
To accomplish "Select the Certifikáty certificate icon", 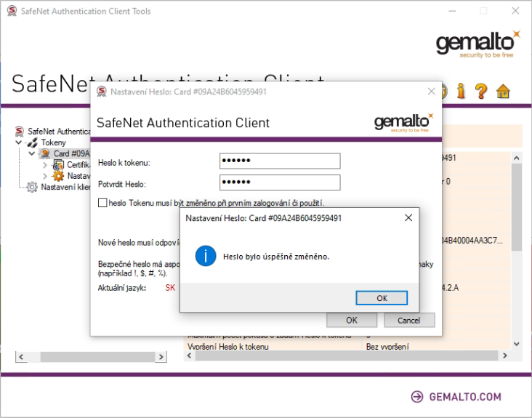I will click(58, 165).
